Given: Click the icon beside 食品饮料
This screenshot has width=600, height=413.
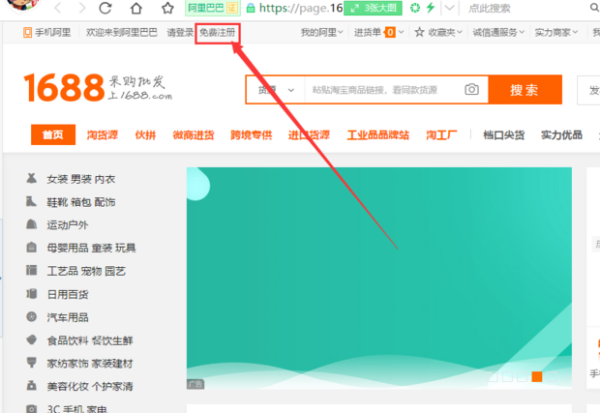Looking at the screenshot, I should (x=31, y=340).
